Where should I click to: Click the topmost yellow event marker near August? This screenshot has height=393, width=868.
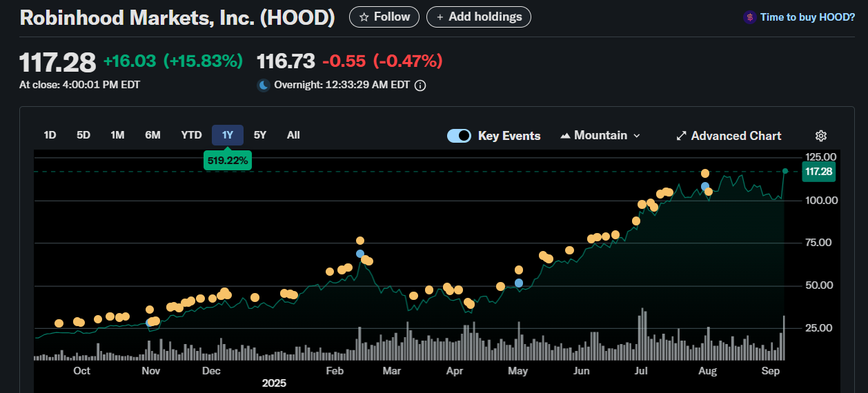click(705, 174)
